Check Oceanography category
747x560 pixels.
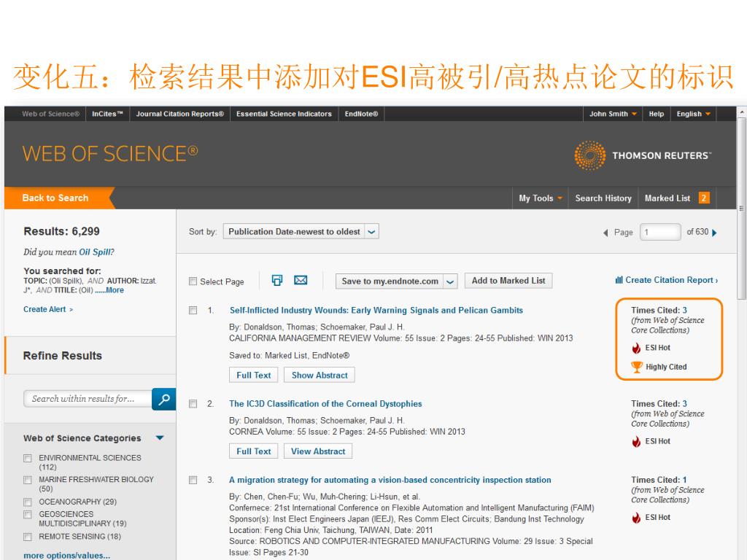pyautogui.click(x=28, y=502)
